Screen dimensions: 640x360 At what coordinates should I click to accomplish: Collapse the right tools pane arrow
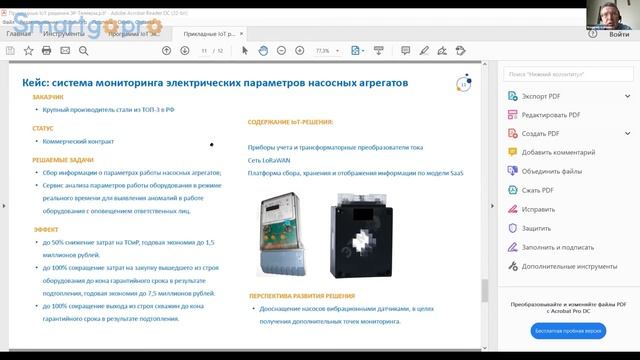click(492, 206)
